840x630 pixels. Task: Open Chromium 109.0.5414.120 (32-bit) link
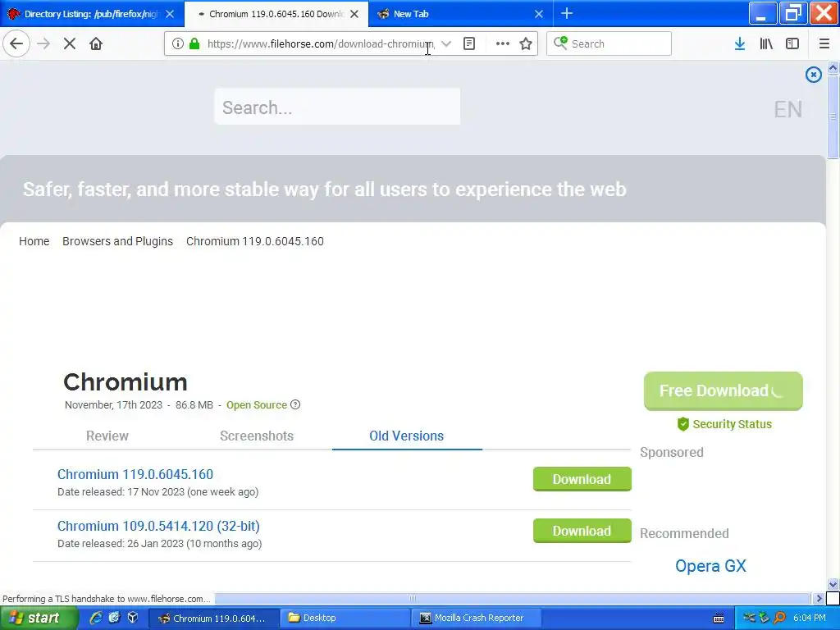pos(158,526)
